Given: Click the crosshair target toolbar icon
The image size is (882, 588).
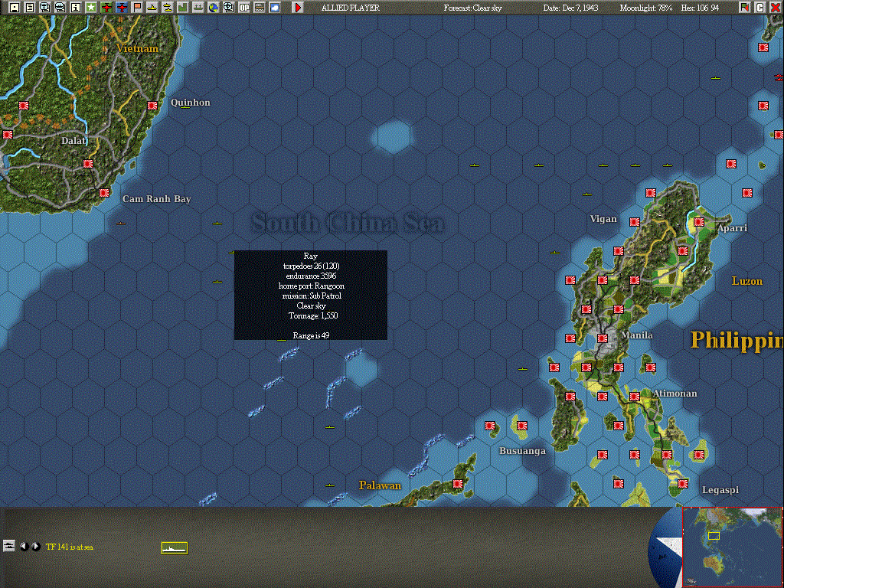Looking at the screenshot, I should tap(228, 8).
